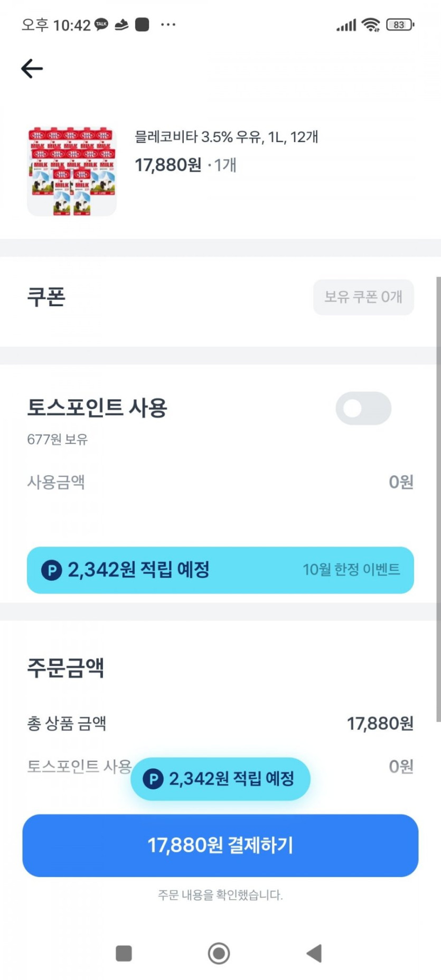Tap the P point icon in cyan banner

tap(52, 570)
